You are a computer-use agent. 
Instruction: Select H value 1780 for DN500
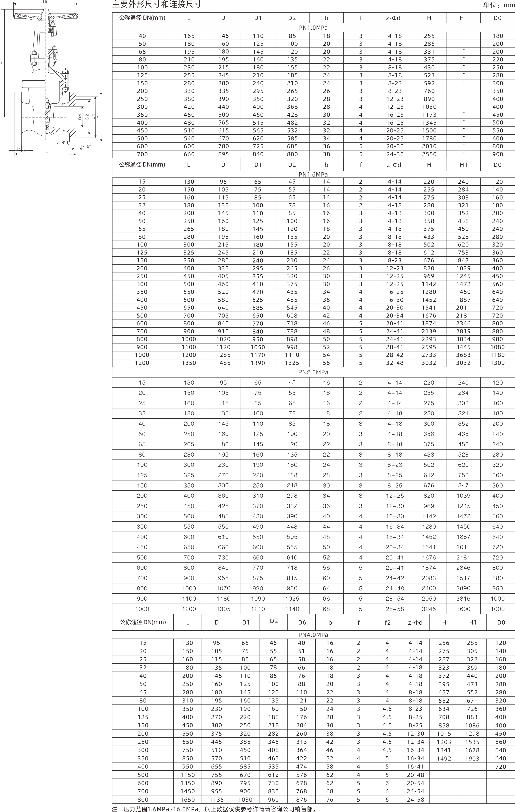[429, 138]
